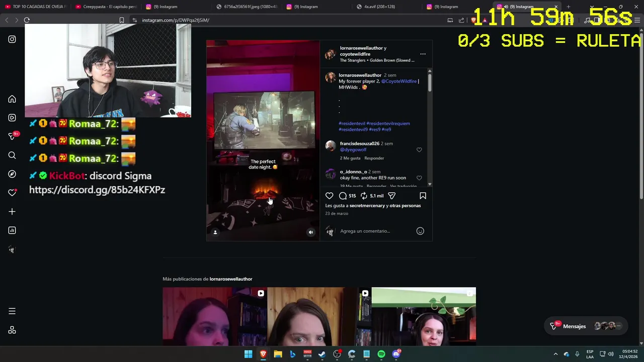Reload the page
The width and height of the screenshot is (644, 362).
click(27, 20)
